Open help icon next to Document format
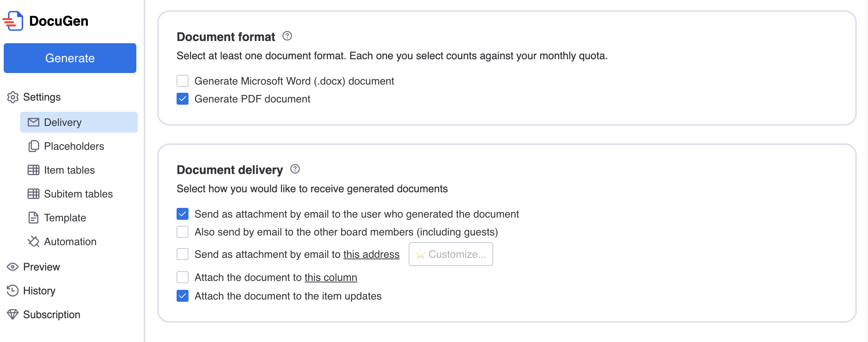 click(x=287, y=36)
